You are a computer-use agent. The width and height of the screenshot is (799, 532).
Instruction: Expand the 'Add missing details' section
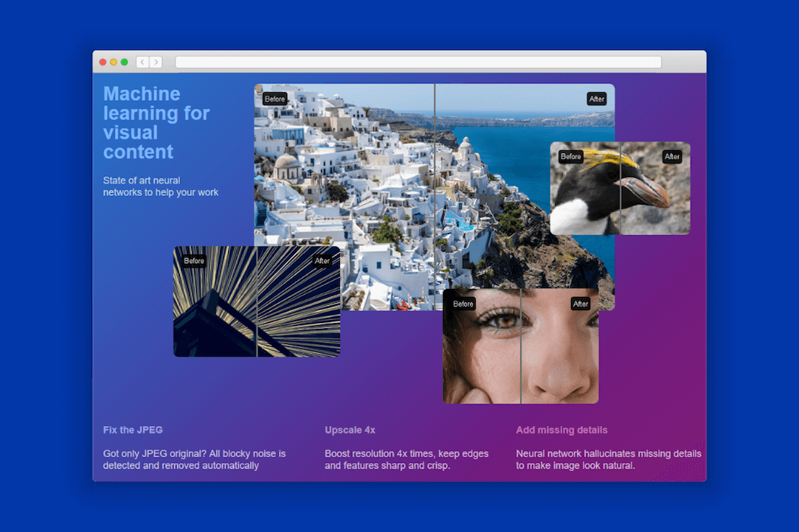561,430
